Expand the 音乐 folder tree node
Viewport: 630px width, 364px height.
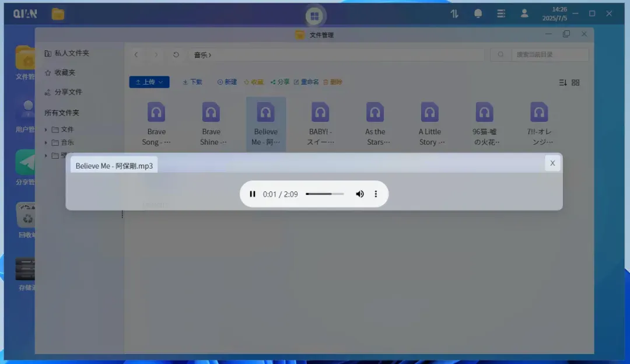click(x=46, y=143)
